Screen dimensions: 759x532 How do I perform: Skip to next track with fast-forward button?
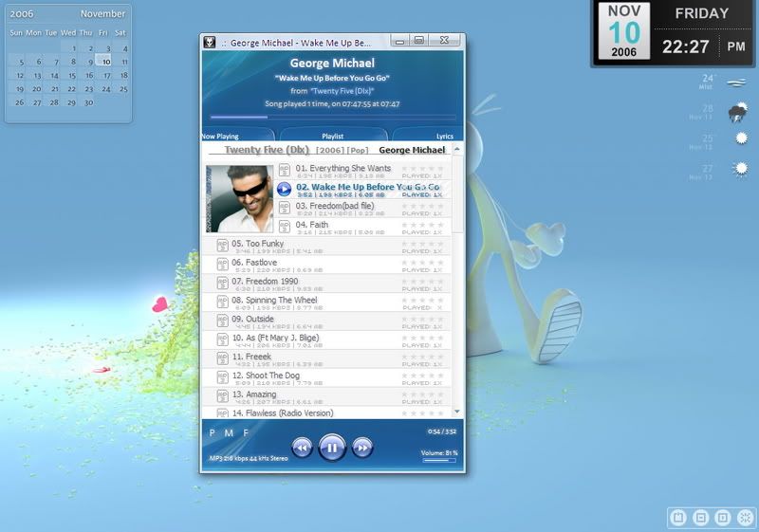(x=362, y=448)
